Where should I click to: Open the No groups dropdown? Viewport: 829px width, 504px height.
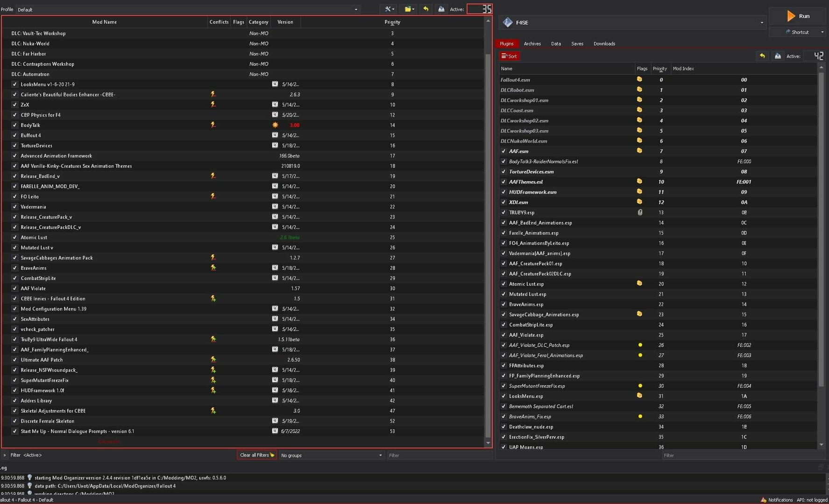click(332, 455)
